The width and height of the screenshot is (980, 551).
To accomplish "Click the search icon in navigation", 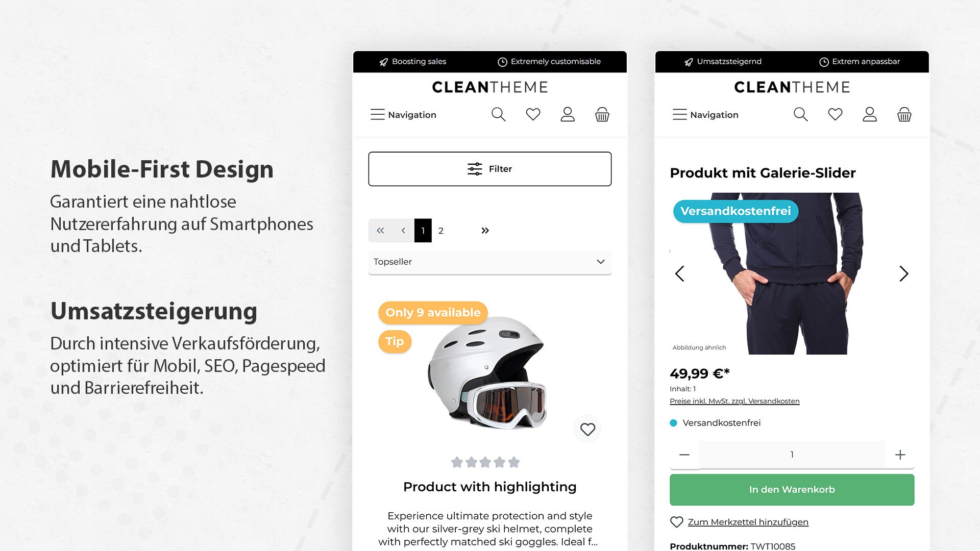I will (x=498, y=114).
